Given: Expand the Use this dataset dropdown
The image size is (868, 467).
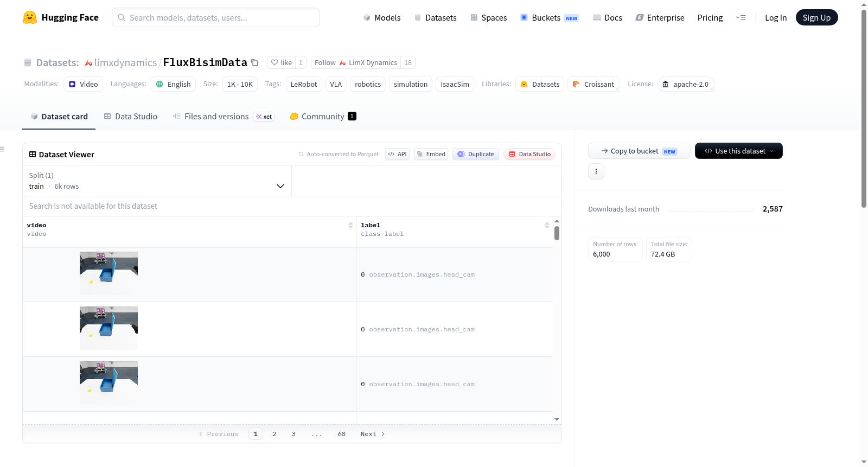Looking at the screenshot, I should coord(739,151).
